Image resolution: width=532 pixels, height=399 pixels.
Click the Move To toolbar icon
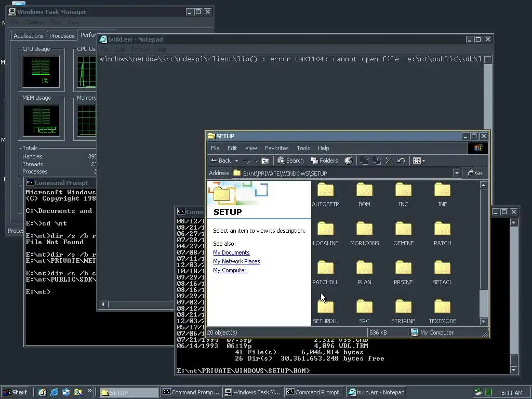tap(364, 161)
